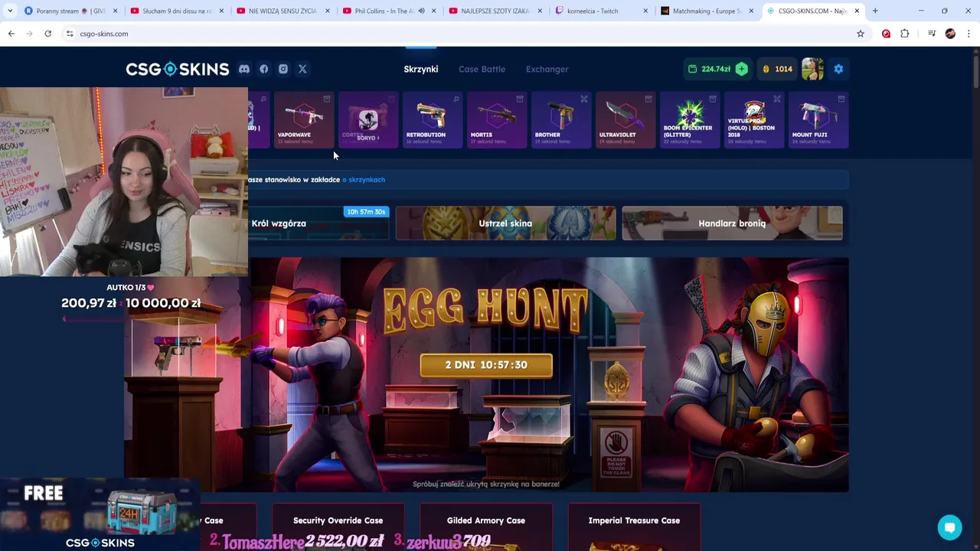Close the korneelcia - Twitch tab
Screen dimensions: 980x551
click(x=645, y=11)
